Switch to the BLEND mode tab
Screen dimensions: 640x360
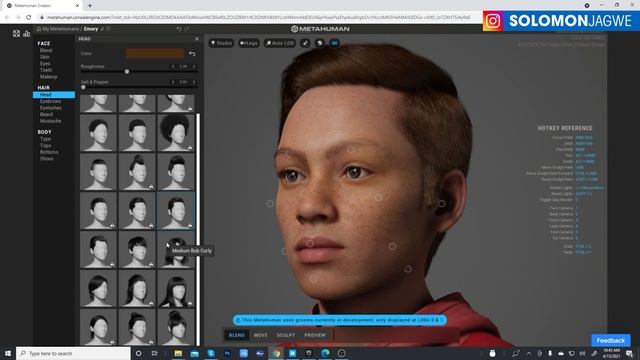237,335
